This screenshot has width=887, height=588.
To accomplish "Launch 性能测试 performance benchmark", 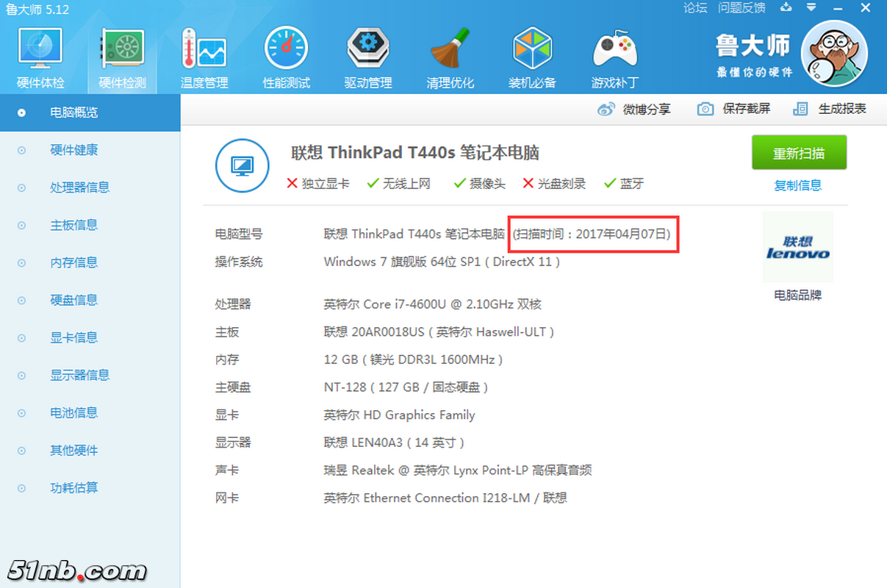I will (x=287, y=59).
